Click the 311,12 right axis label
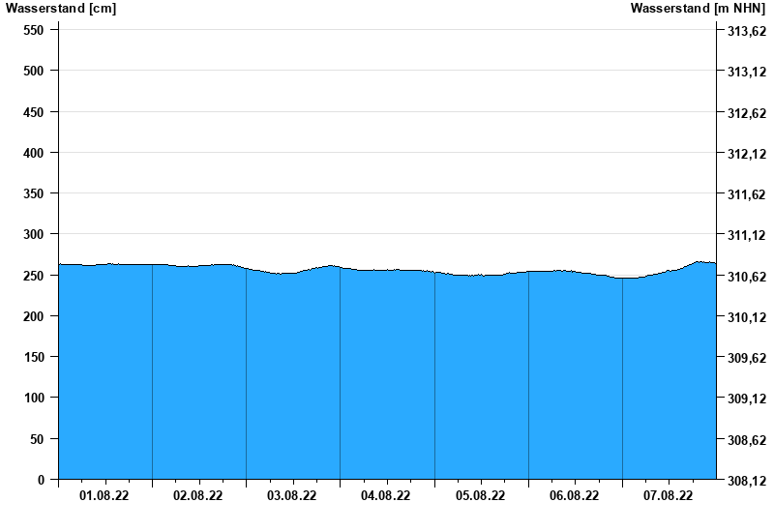The image size is (774, 532). tap(747, 235)
